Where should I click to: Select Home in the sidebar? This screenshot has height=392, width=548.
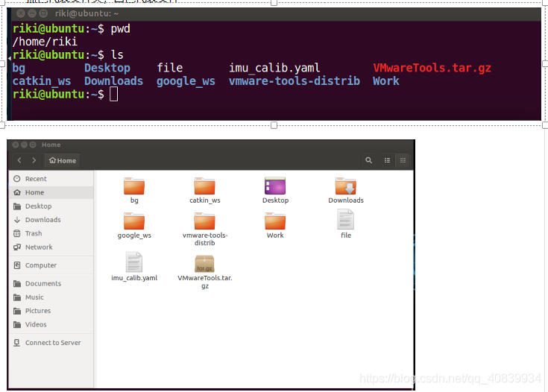51,192
